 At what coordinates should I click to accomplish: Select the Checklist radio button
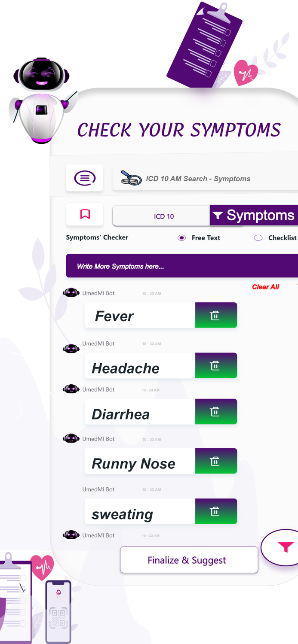point(258,237)
